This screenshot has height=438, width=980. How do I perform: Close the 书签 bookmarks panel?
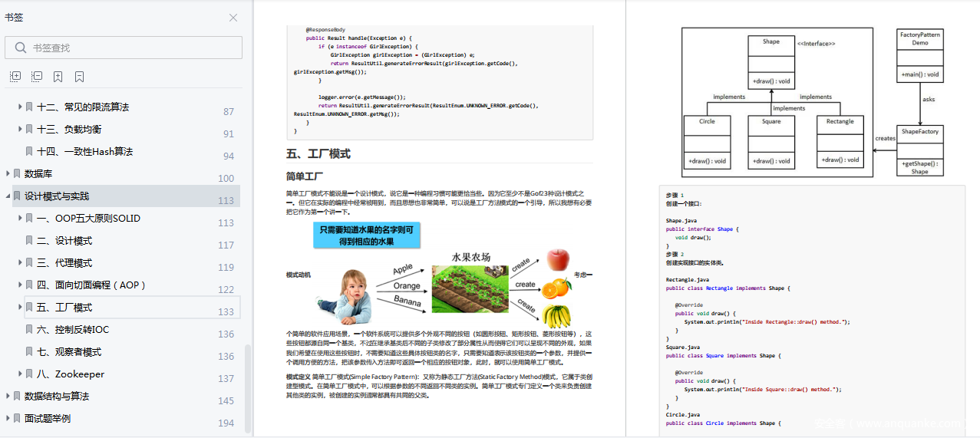click(x=233, y=18)
